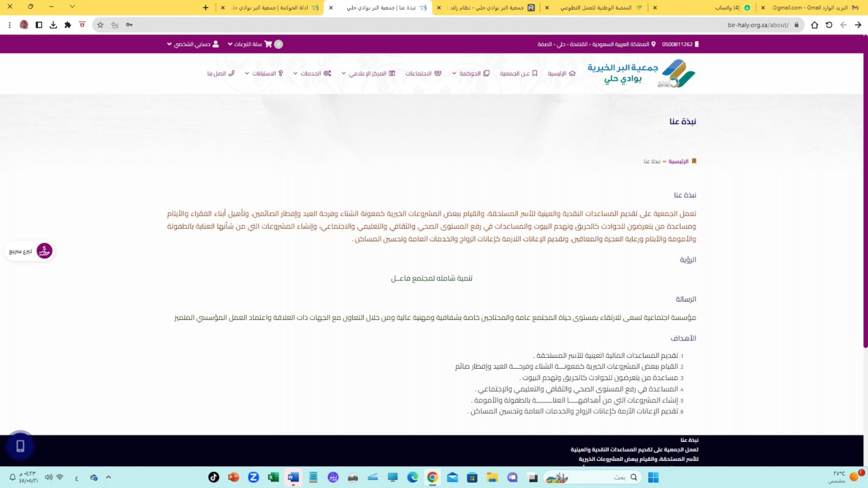Click the جمعية البر الخيرية logo

click(x=642, y=73)
